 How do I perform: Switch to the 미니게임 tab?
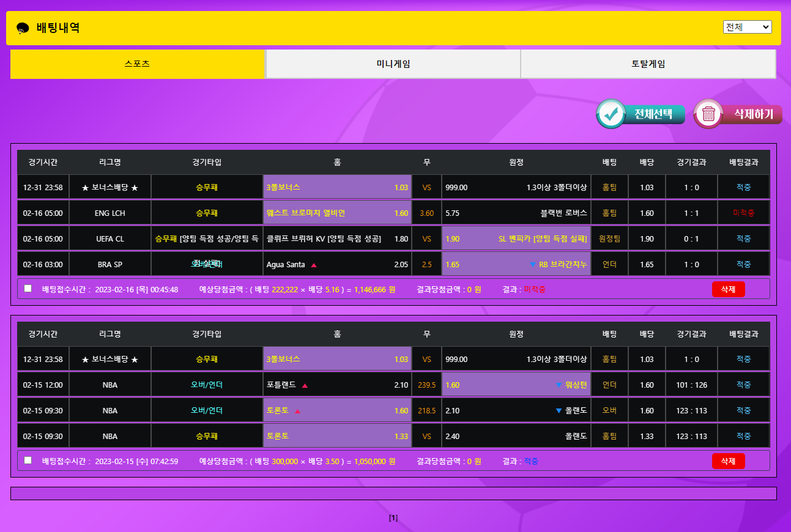[x=393, y=64]
